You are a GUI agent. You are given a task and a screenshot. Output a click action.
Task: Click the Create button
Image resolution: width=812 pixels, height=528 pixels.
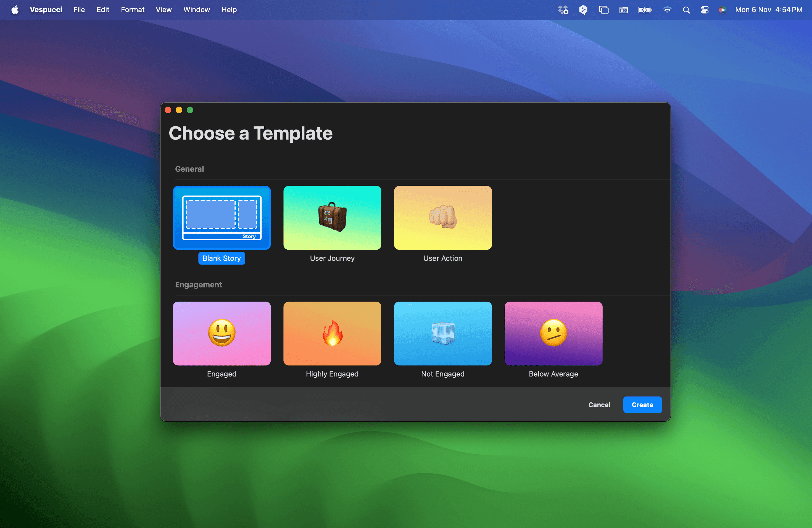point(642,405)
